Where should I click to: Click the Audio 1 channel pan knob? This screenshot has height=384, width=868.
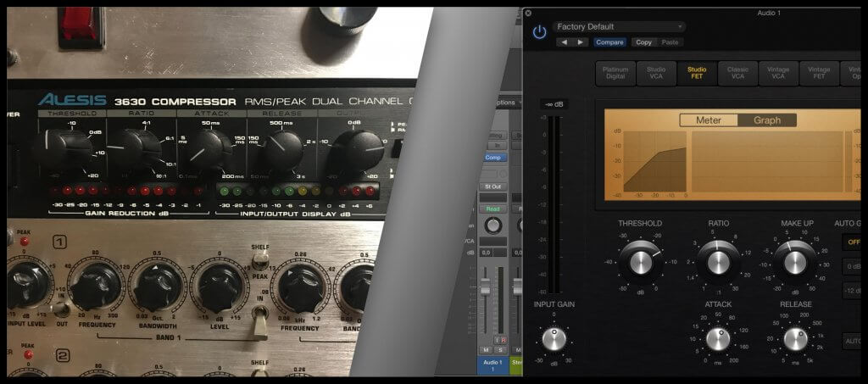pyautogui.click(x=493, y=225)
